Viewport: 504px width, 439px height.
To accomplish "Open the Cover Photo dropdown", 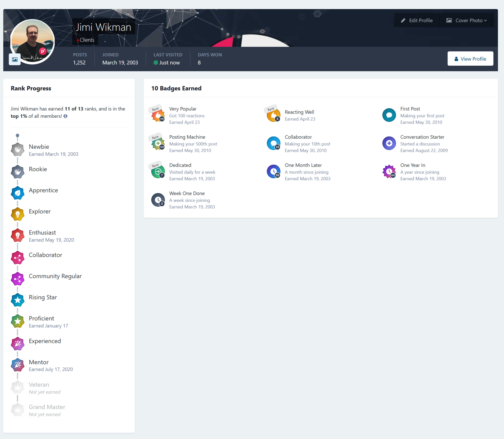I will 467,20.
